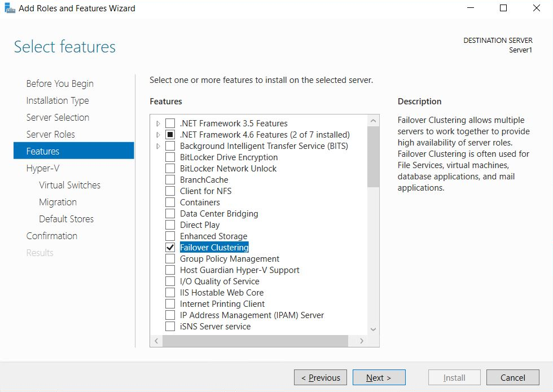Viewport: 553px width, 392px height.
Task: Enable Group Policy Management
Action: coord(170,258)
